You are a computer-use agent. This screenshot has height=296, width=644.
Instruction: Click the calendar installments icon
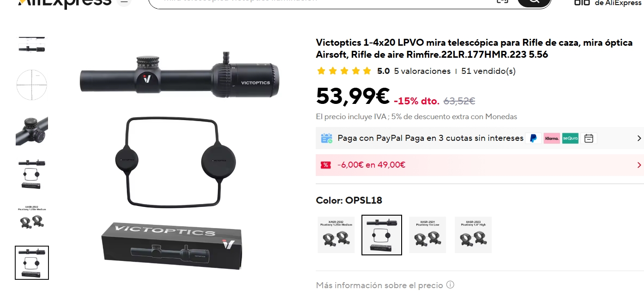click(x=589, y=138)
